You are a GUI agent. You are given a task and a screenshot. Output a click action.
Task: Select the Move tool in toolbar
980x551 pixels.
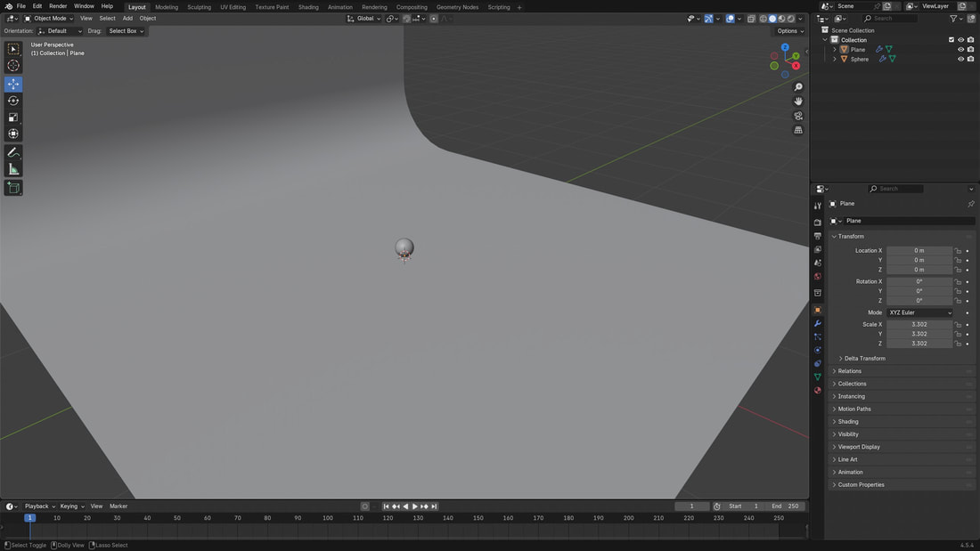pos(13,84)
